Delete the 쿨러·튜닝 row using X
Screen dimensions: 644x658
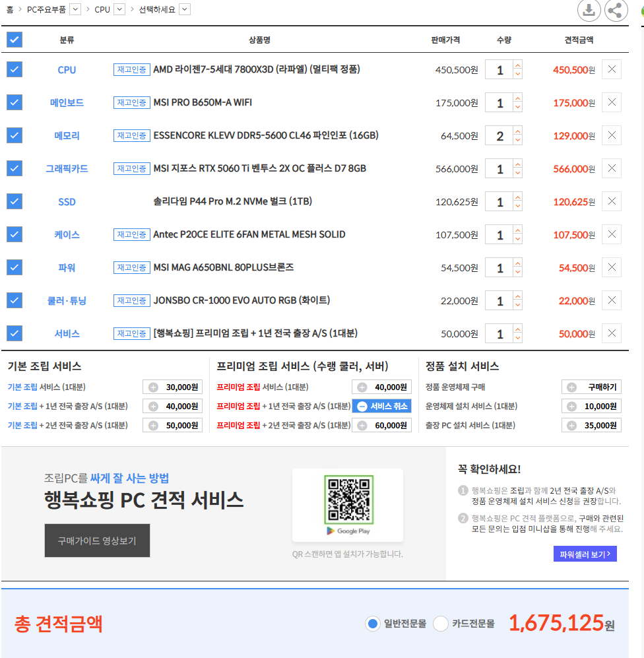(x=612, y=300)
